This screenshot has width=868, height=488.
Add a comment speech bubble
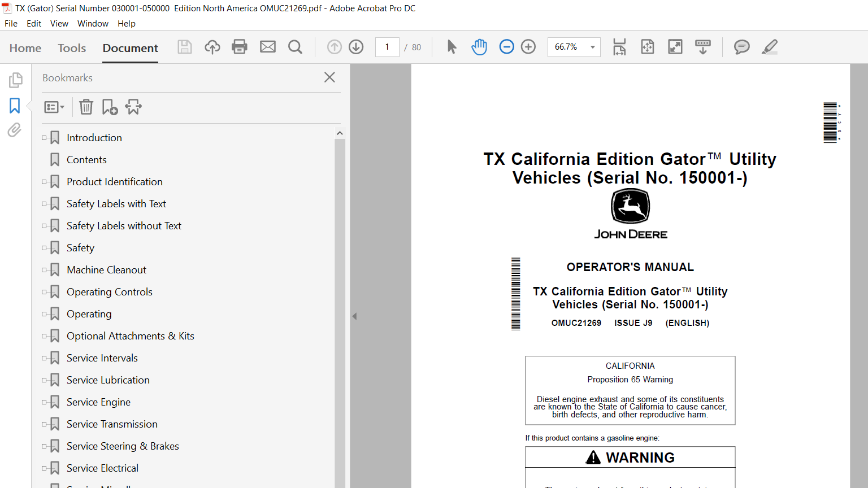click(742, 47)
